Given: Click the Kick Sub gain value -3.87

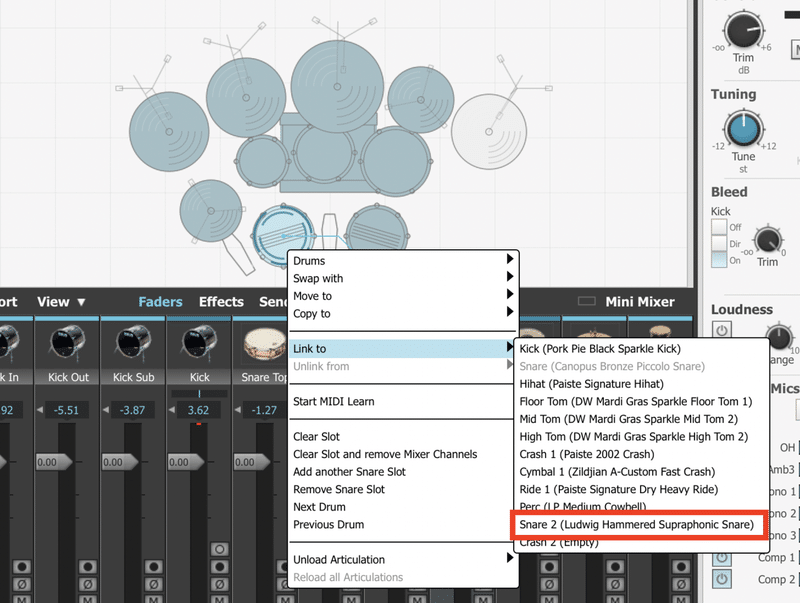Looking at the screenshot, I should tap(132, 410).
